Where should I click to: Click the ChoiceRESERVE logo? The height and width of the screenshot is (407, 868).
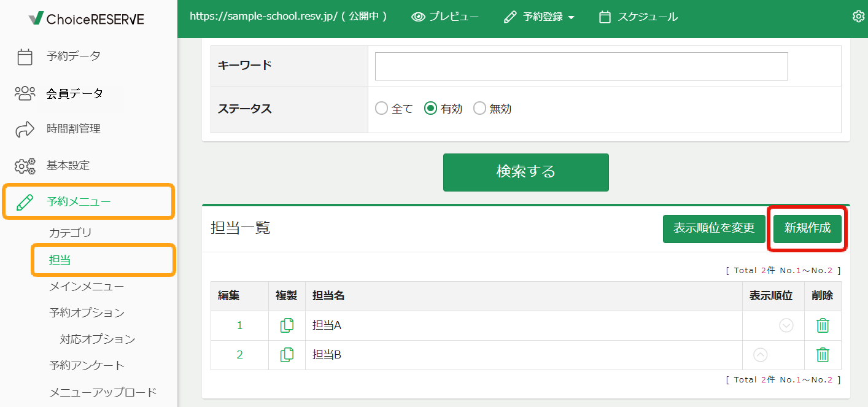coord(87,18)
